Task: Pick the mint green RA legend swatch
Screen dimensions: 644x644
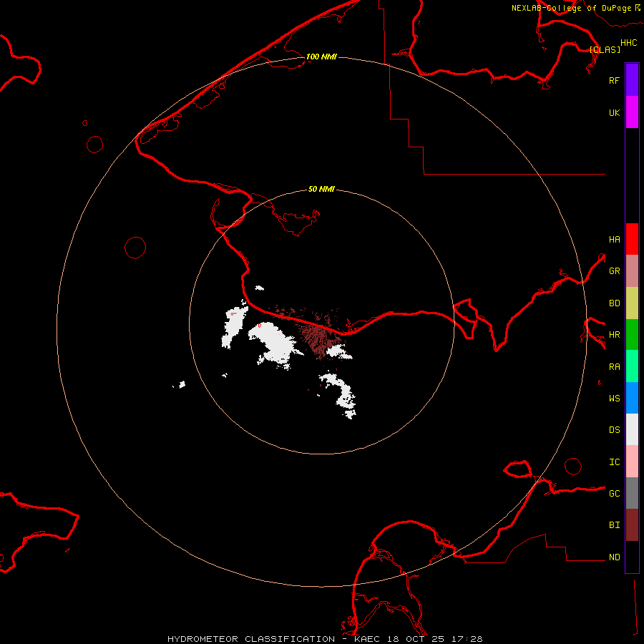Action: [x=632, y=366]
